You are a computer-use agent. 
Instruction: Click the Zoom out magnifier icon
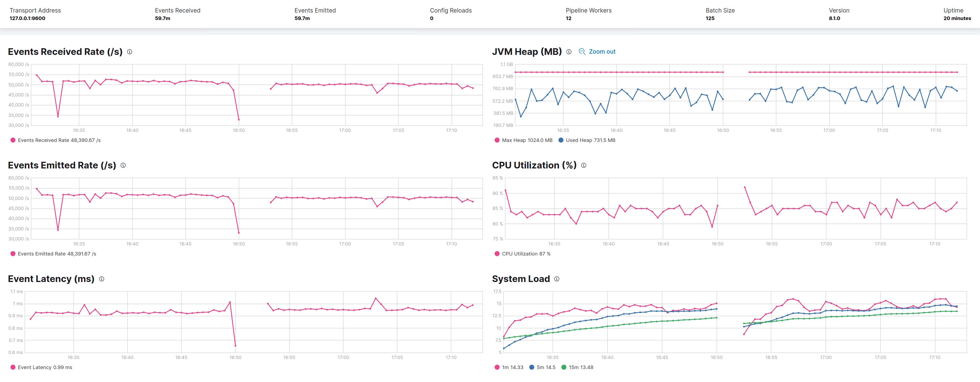click(x=582, y=51)
